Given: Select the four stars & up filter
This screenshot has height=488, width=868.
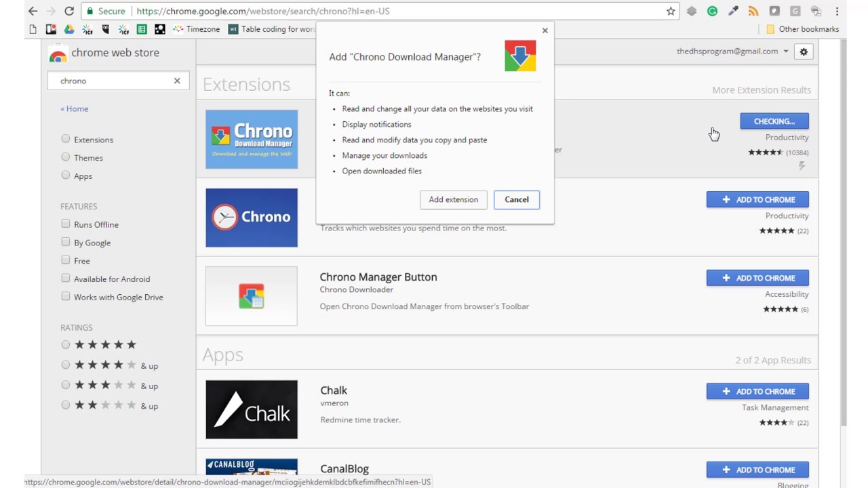Looking at the screenshot, I should (x=66, y=365).
